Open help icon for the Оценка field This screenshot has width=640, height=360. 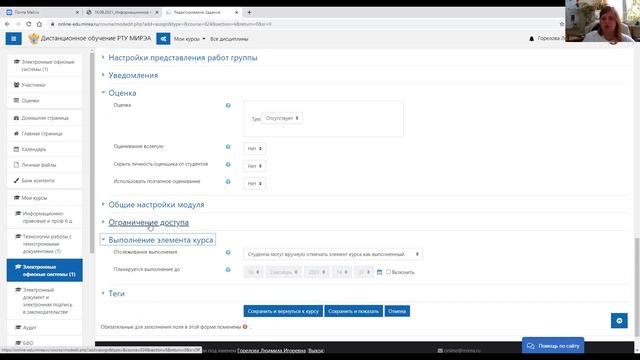point(228,105)
